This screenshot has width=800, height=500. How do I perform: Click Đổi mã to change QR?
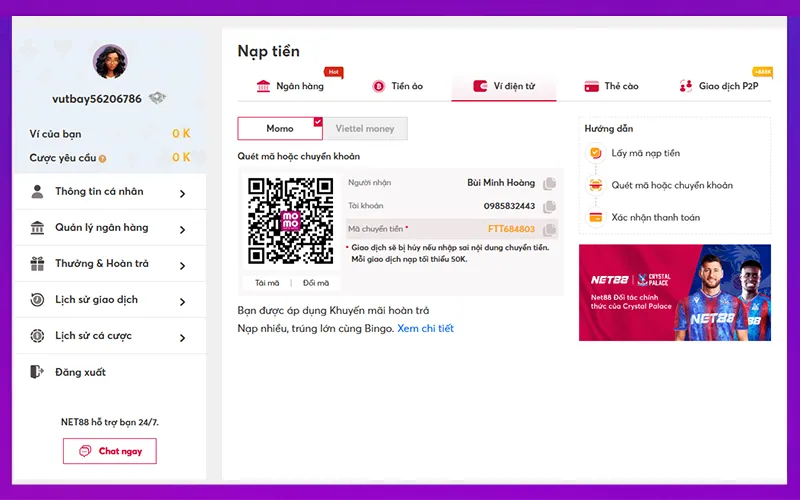[316, 283]
